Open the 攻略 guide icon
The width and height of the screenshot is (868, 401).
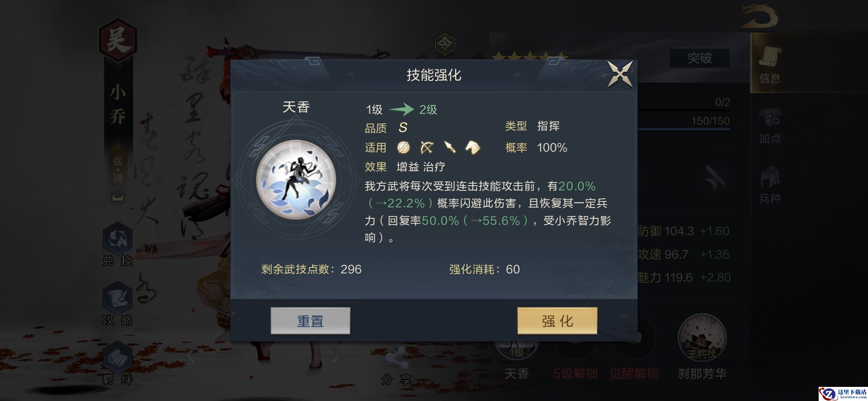pos(118,304)
